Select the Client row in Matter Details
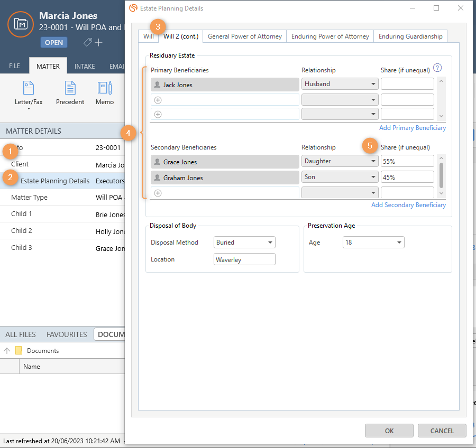The height and width of the screenshot is (448, 476). pyautogui.click(x=62, y=164)
